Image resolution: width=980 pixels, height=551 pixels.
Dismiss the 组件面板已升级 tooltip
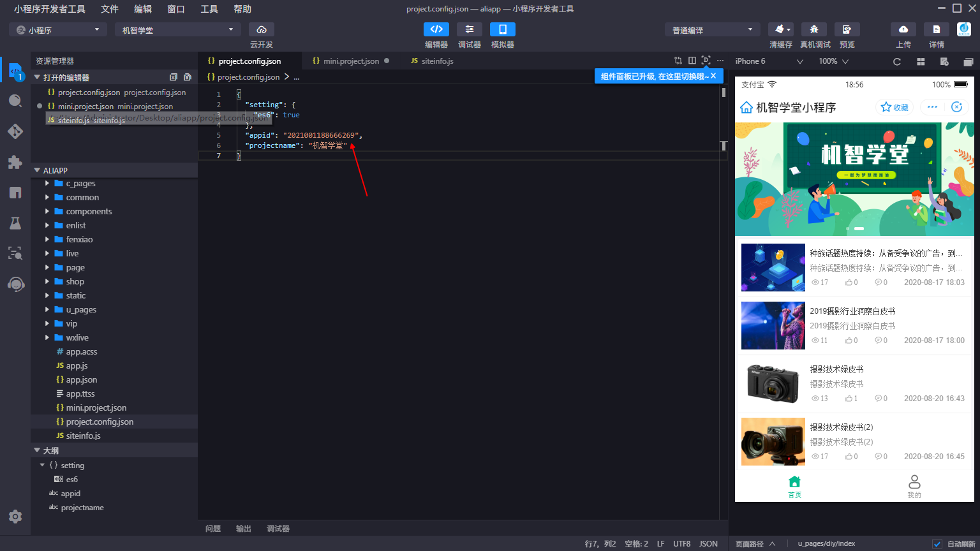click(x=713, y=76)
